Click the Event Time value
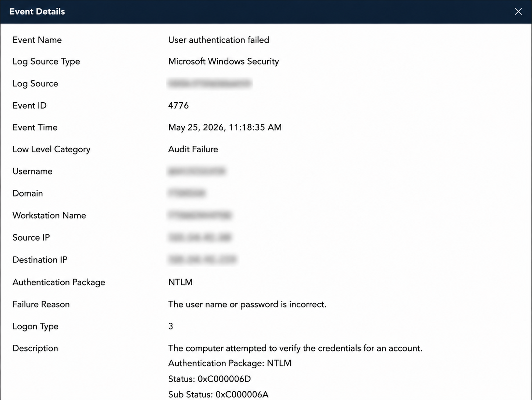The image size is (532, 400). click(225, 127)
